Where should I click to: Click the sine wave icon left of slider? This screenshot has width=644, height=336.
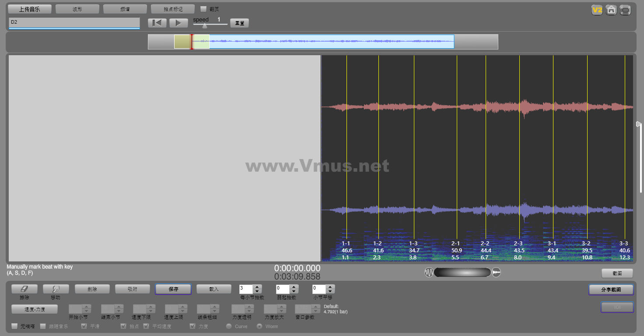click(x=429, y=272)
